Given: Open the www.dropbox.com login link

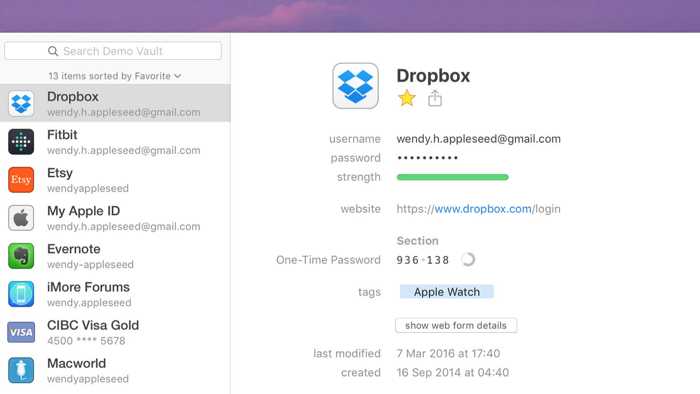Looking at the screenshot, I should (479, 209).
